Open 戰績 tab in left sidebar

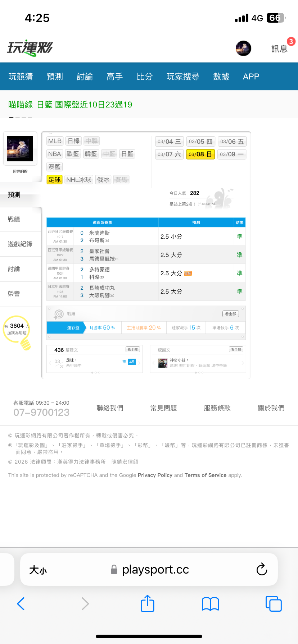point(21,219)
